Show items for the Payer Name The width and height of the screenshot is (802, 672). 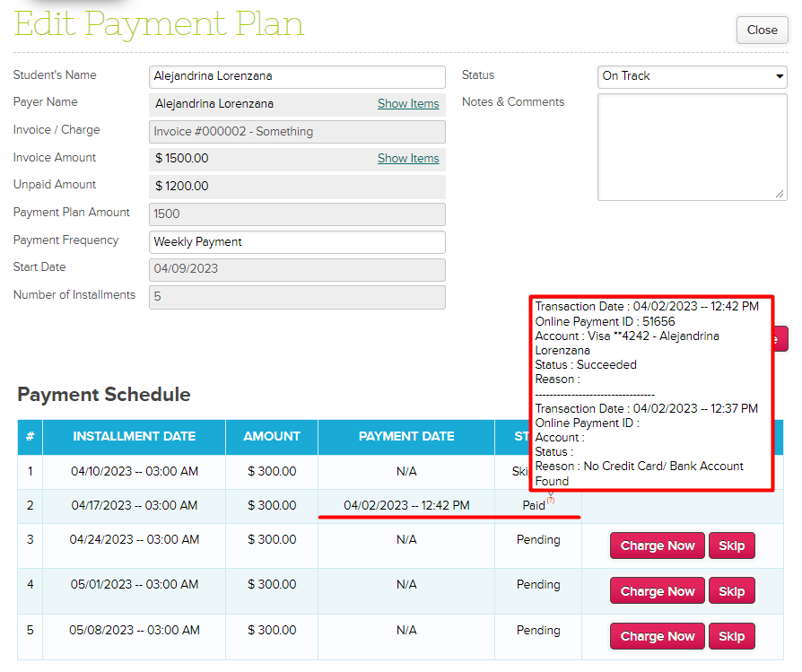pos(408,104)
